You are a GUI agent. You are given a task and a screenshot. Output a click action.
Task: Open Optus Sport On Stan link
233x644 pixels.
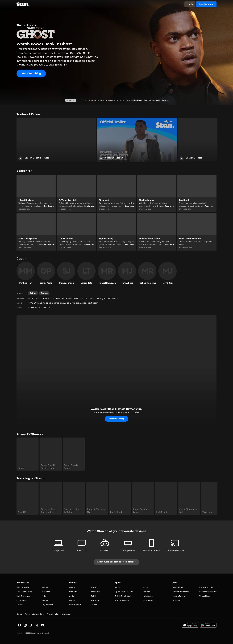point(124,592)
